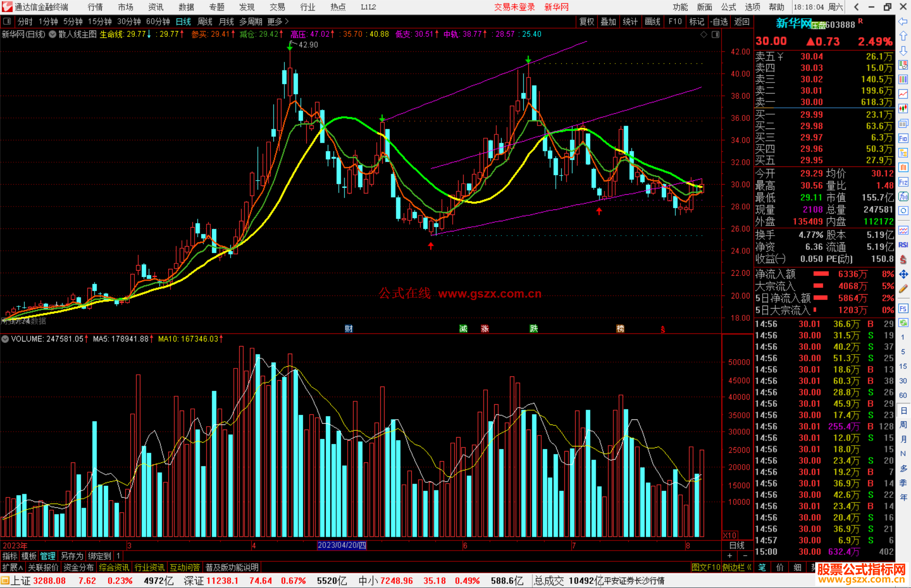The width and height of the screenshot is (911, 588).
Task: Click the 复权 button
Action: [586, 21]
